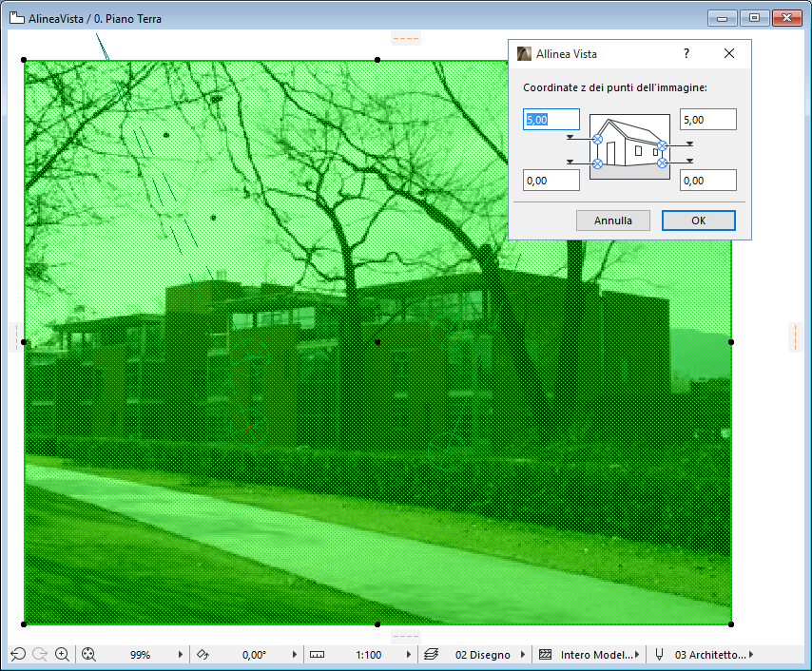Click the bottom orange dashed splitter handle
Viewport: 812px width, 671px height.
tap(405, 636)
